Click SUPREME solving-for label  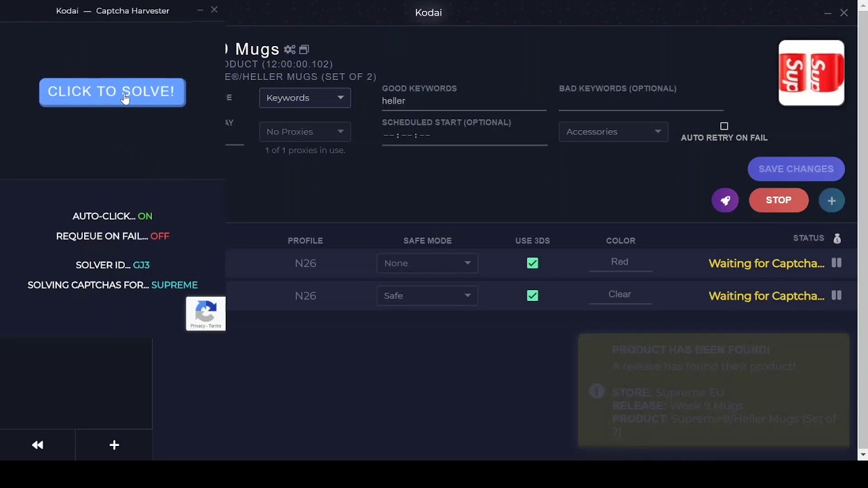coord(174,285)
